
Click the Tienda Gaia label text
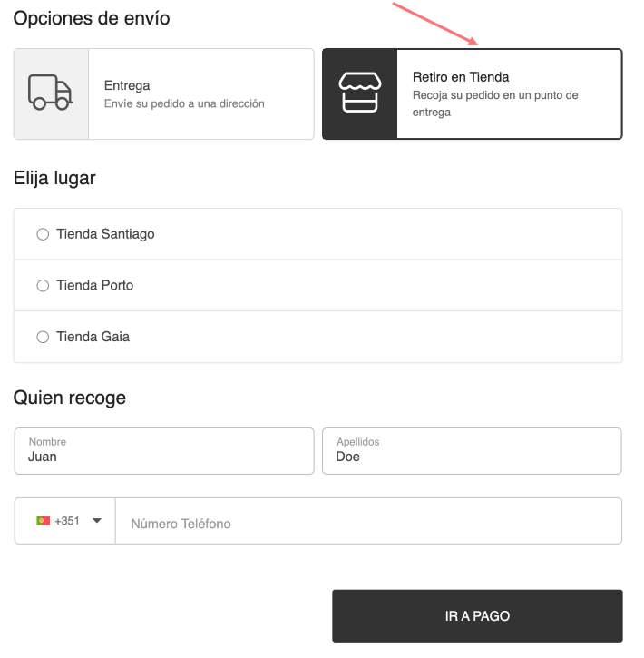coord(93,337)
